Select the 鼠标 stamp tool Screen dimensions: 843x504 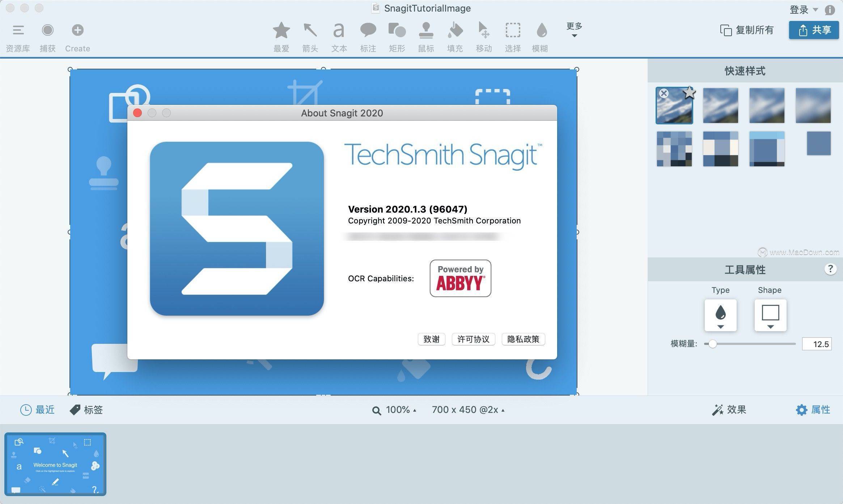[x=426, y=37]
